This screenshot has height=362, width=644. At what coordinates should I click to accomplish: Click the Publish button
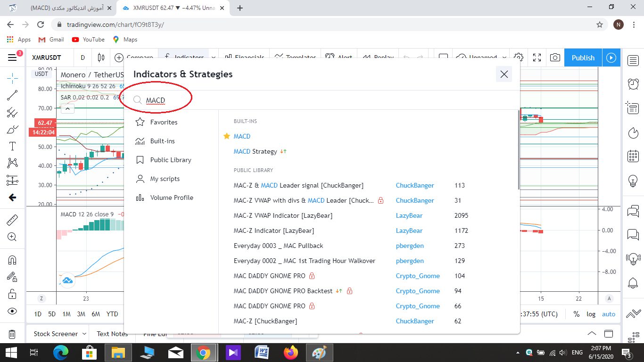coord(583,58)
